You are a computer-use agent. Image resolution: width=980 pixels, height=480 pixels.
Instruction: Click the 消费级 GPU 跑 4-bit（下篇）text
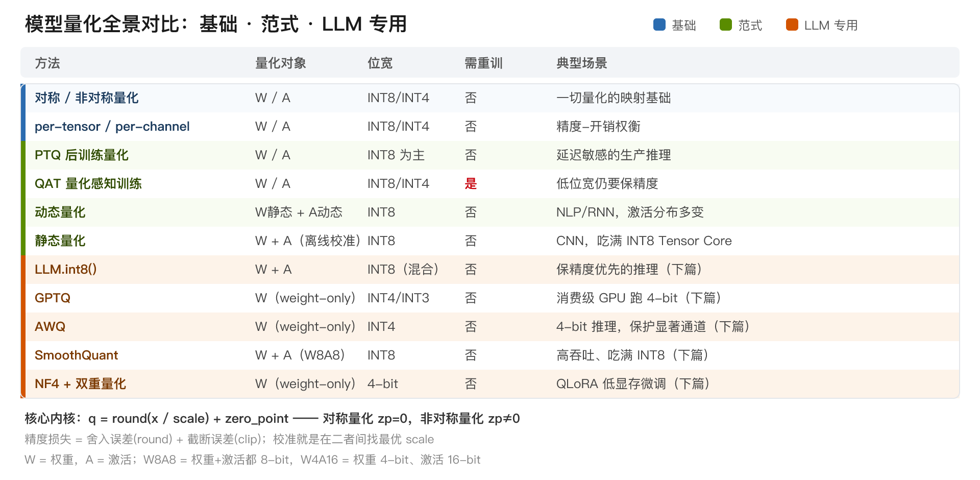pos(639,298)
